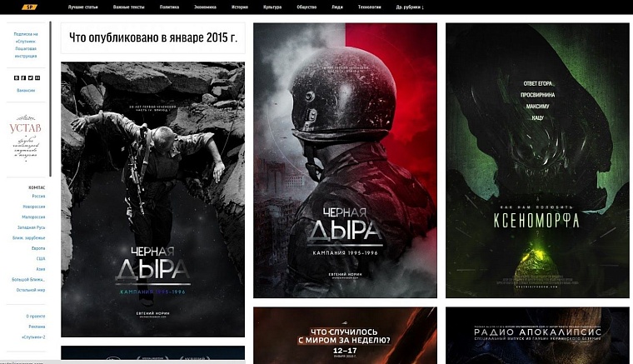Viewport: 633px width, 364px height.
Task: Expand the Др. рубрики dropdown menu
Action: pos(410,7)
